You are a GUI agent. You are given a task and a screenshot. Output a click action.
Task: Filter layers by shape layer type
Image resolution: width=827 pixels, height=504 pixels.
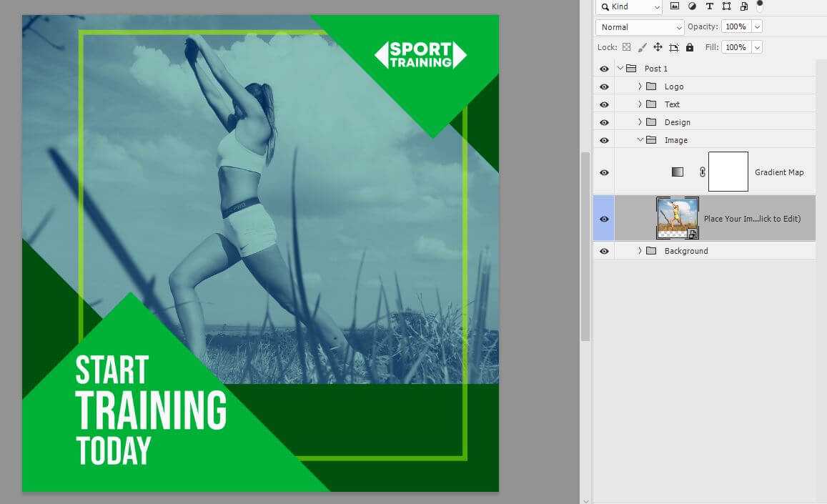726,6
